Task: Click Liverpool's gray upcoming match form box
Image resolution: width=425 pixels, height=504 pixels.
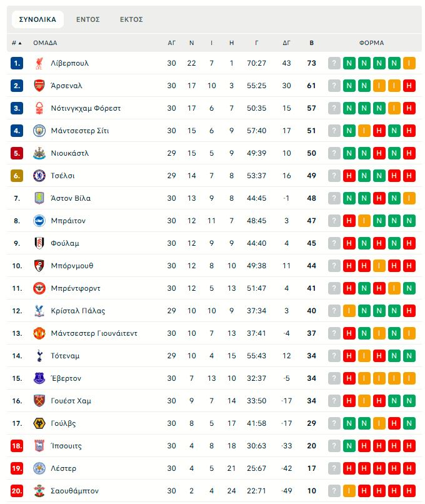Action: (x=334, y=63)
